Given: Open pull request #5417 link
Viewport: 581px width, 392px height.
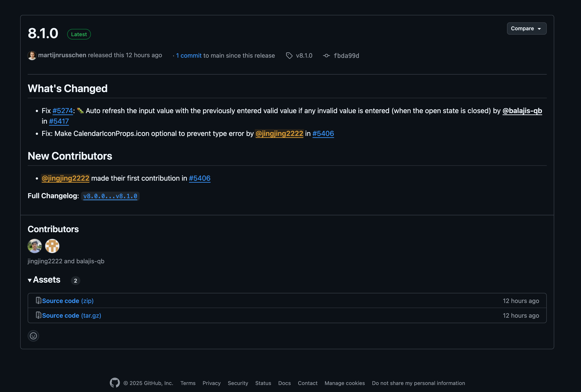Looking at the screenshot, I should click(59, 121).
